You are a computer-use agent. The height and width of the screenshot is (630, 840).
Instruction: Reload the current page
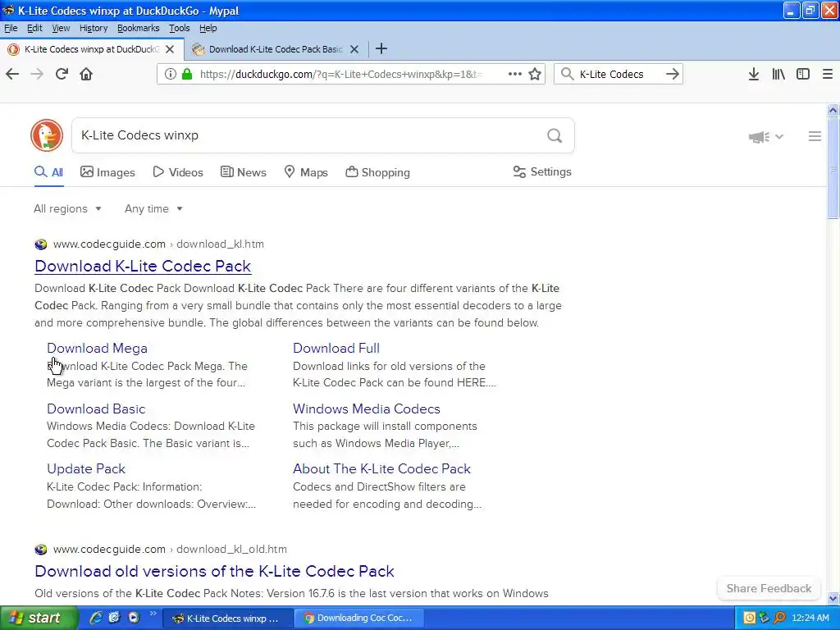click(x=62, y=74)
